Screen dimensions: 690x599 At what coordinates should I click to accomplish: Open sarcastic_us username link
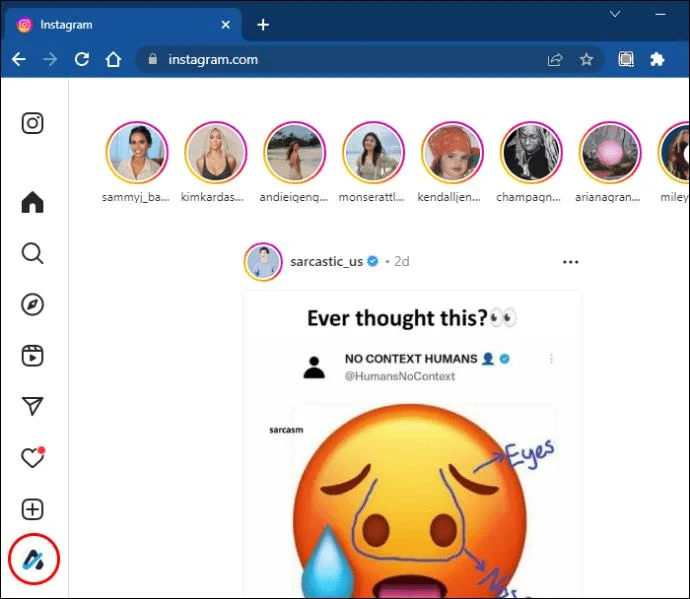[327, 261]
